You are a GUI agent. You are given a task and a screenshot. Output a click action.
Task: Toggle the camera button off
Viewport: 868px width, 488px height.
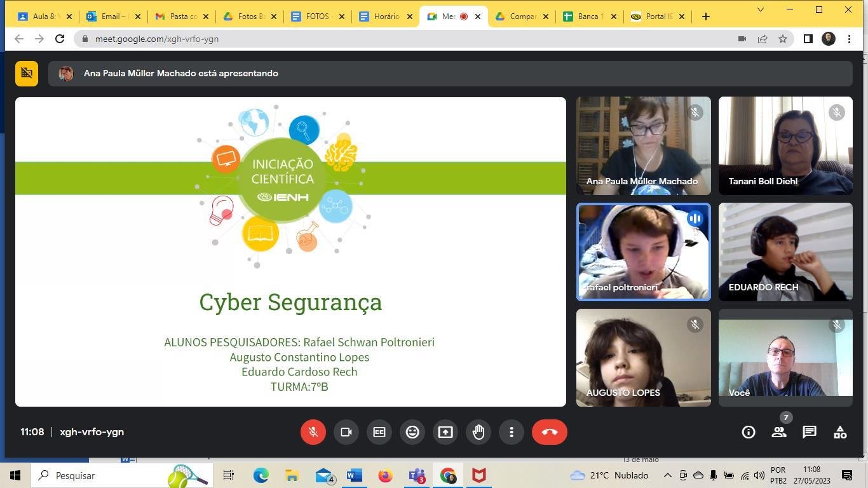coord(346,432)
